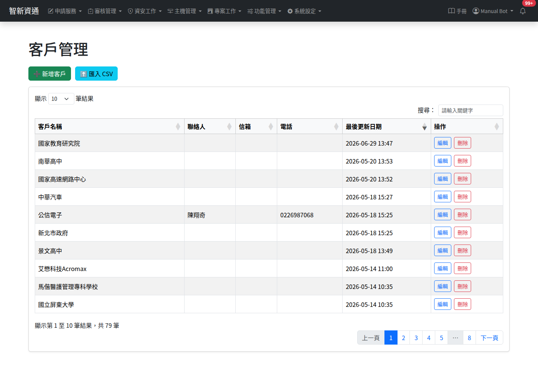This screenshot has height=392, width=538.
Task: Click the 新增客戶 button
Action: tap(50, 74)
